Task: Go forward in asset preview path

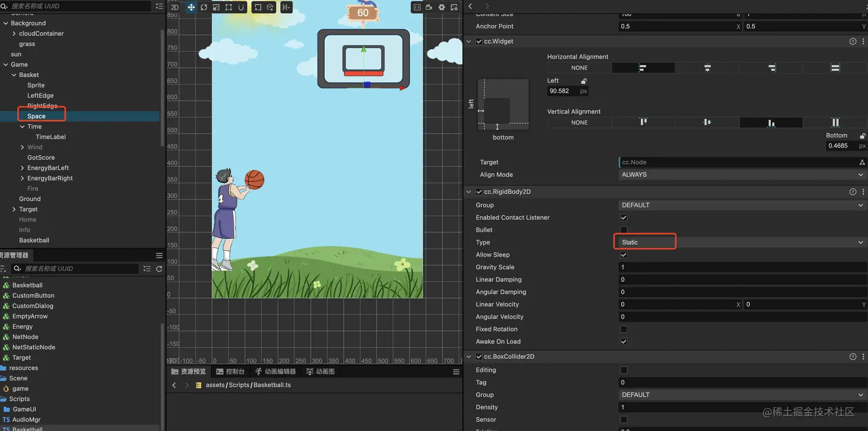Action: tap(187, 385)
